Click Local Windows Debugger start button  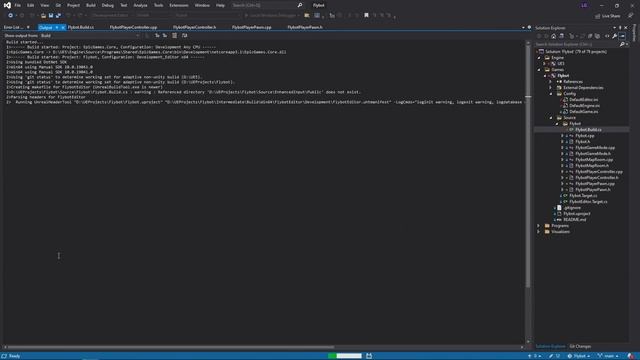[271, 16]
